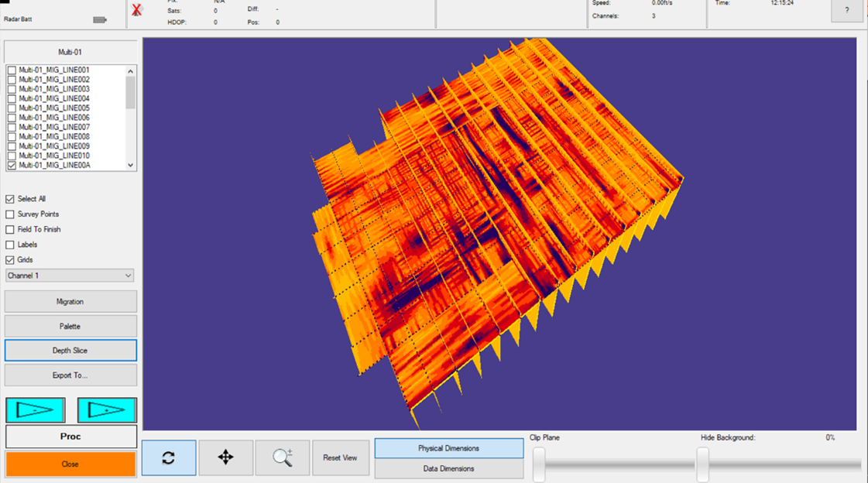Screen dimensions: 868x483
Task: Select the Physical Dimensions tab
Action: [x=448, y=447]
